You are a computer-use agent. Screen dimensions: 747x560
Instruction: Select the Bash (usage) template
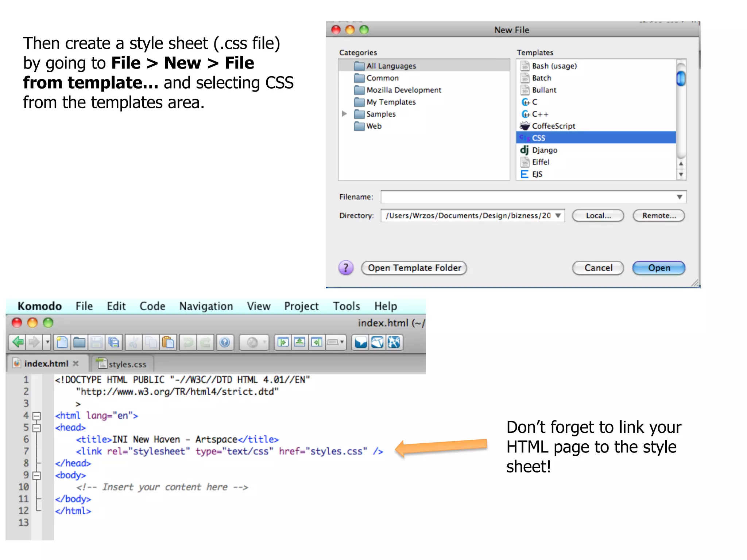596,66
